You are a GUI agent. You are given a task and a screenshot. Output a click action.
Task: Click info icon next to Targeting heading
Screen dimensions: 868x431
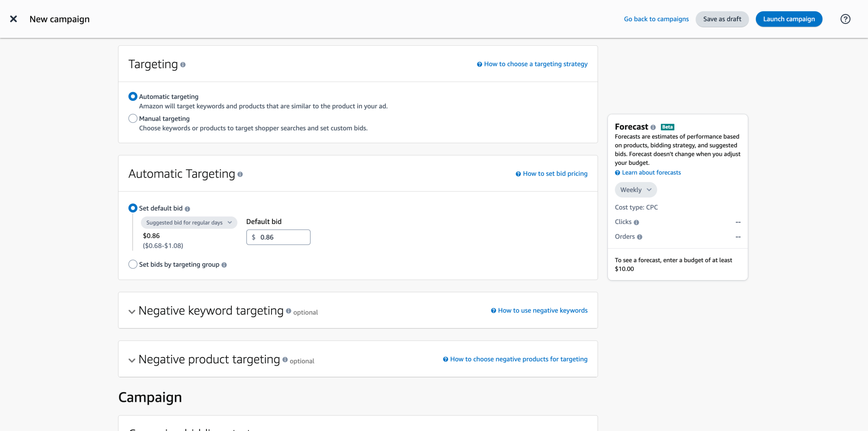point(183,65)
